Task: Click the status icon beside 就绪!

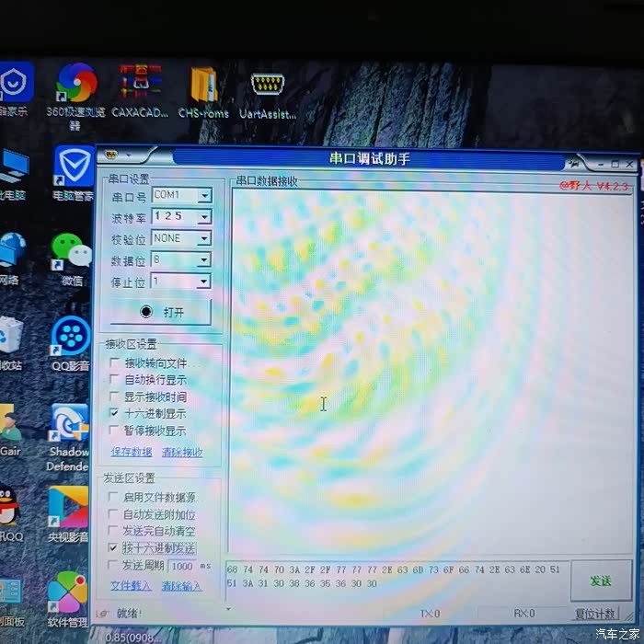Action: click(x=101, y=614)
